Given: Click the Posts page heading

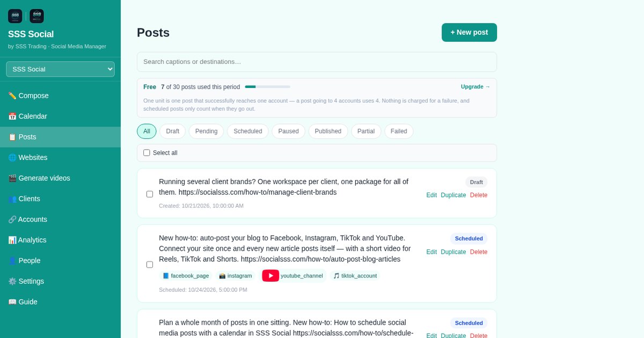Looking at the screenshot, I should coord(153,33).
